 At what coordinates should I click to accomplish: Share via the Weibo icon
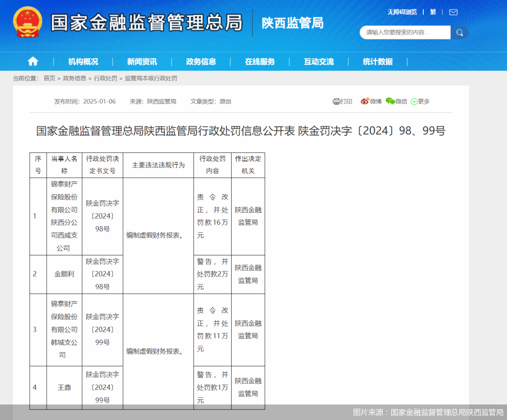click(x=365, y=102)
